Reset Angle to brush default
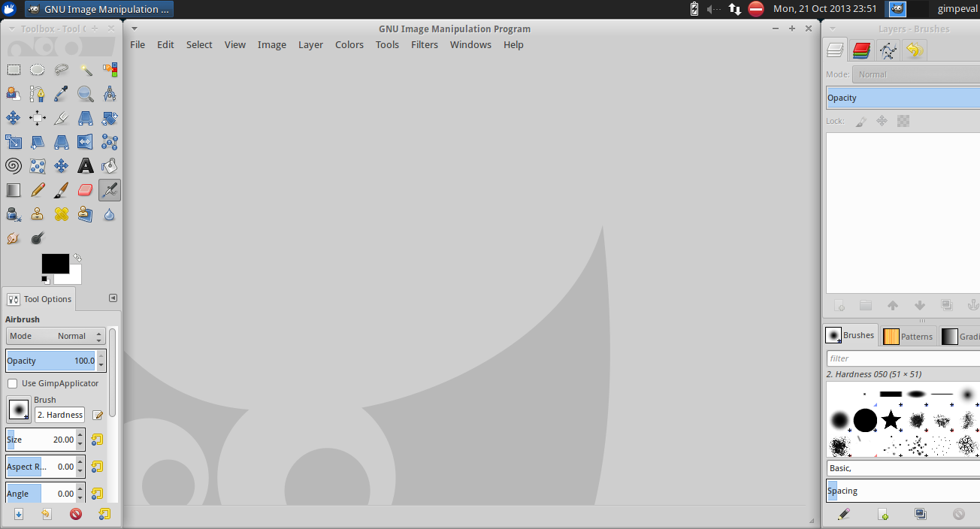Screen dimensions: 980x529 [97, 494]
